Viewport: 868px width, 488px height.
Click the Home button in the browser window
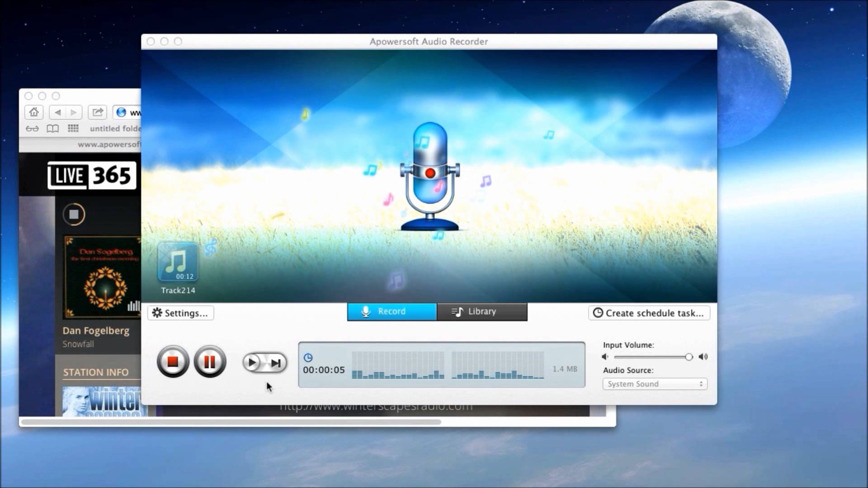[34, 112]
